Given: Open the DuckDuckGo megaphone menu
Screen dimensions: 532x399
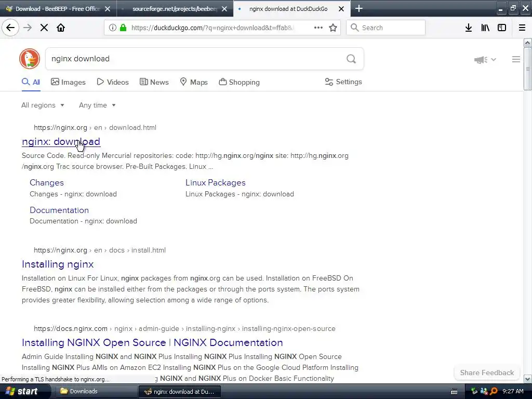Looking at the screenshot, I should pos(485,60).
